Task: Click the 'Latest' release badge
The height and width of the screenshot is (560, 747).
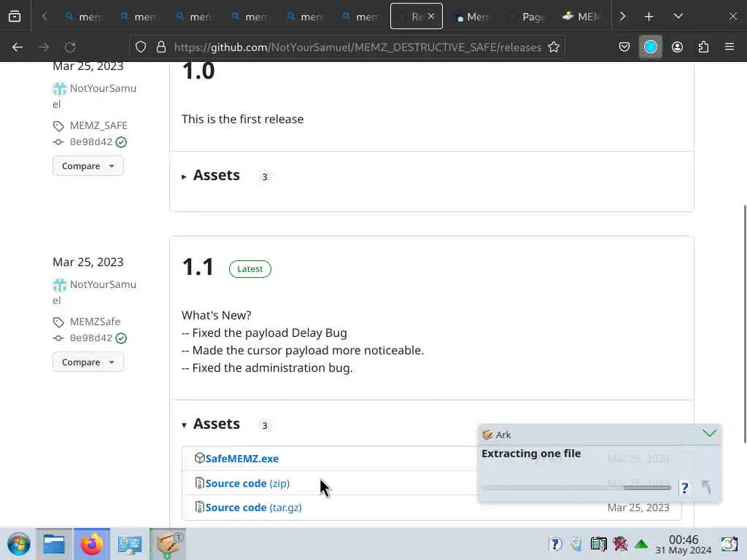Action: pyautogui.click(x=249, y=269)
